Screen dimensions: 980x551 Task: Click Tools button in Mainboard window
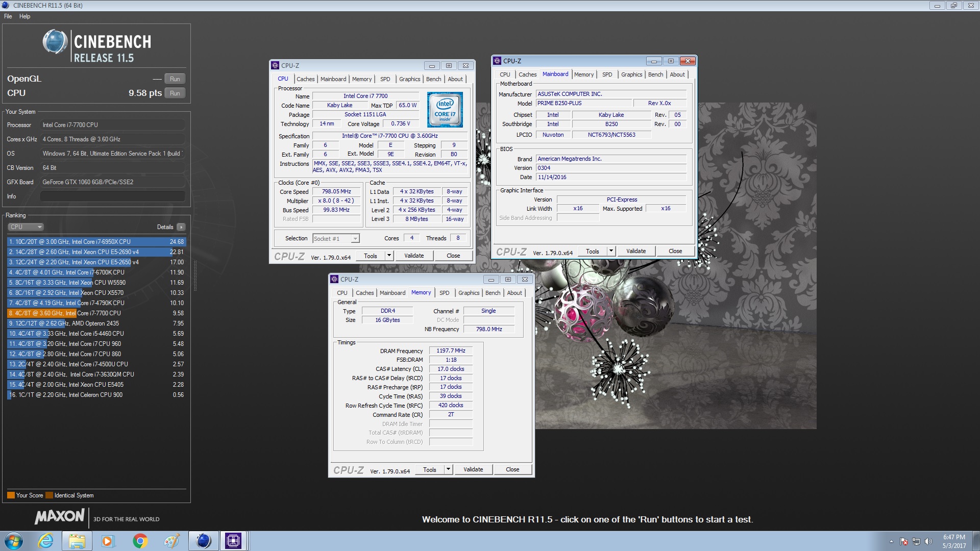pyautogui.click(x=593, y=252)
